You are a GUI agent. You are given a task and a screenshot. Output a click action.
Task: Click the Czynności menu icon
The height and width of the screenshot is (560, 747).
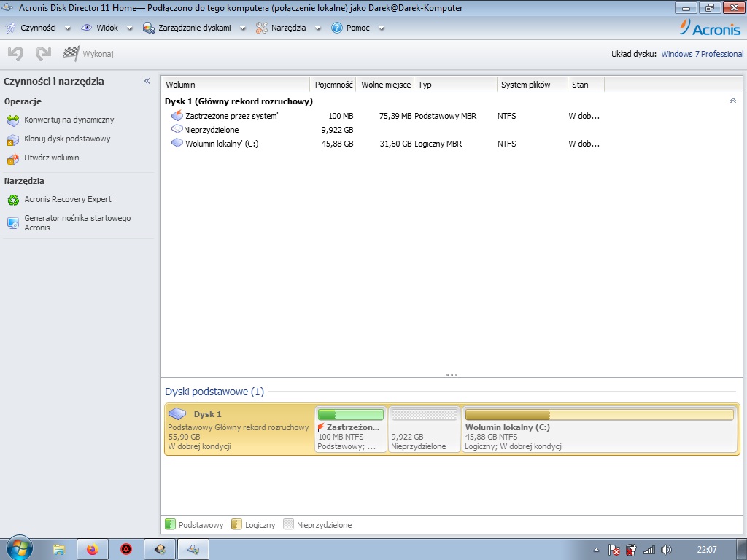pyautogui.click(x=10, y=28)
